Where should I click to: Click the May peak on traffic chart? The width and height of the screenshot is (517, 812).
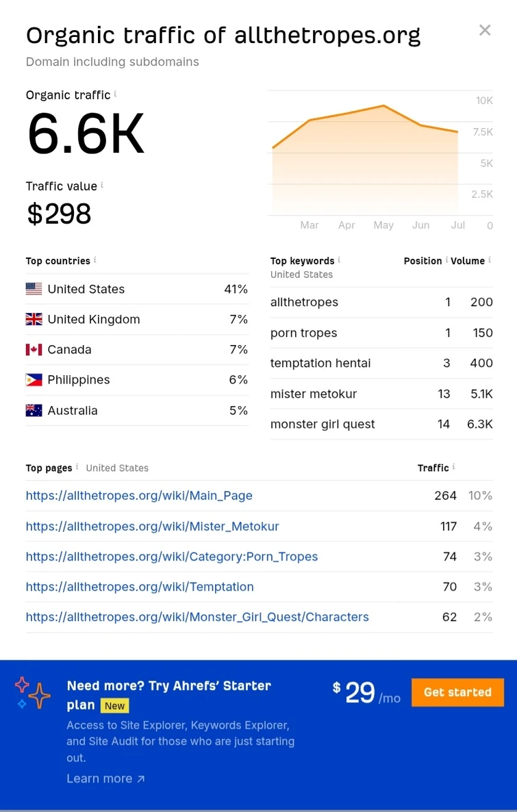[x=383, y=105]
